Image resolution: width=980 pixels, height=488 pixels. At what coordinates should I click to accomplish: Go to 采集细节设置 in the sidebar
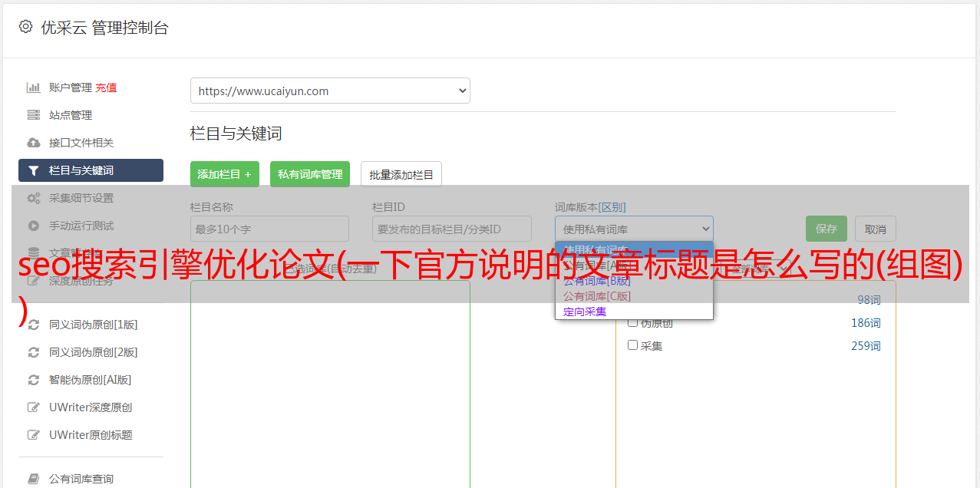(x=81, y=198)
